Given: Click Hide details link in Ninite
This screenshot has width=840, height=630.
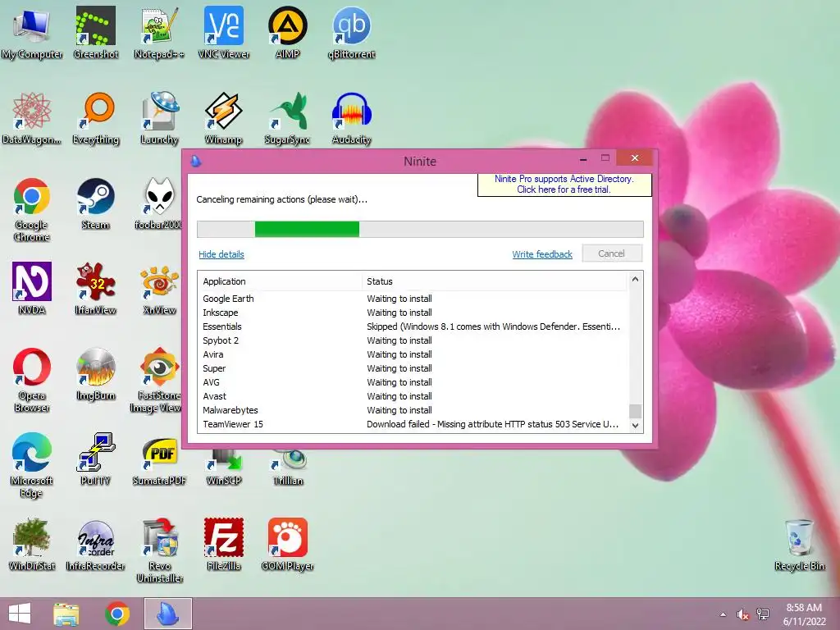Looking at the screenshot, I should (221, 254).
